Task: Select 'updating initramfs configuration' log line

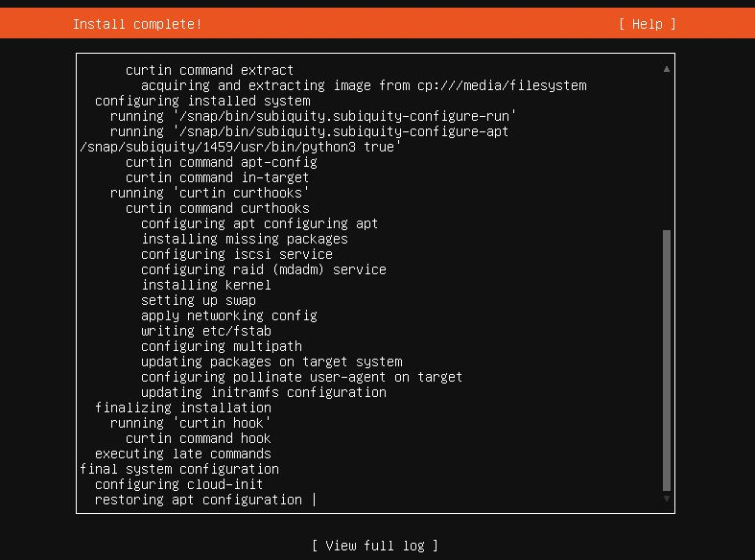Action: click(x=264, y=392)
